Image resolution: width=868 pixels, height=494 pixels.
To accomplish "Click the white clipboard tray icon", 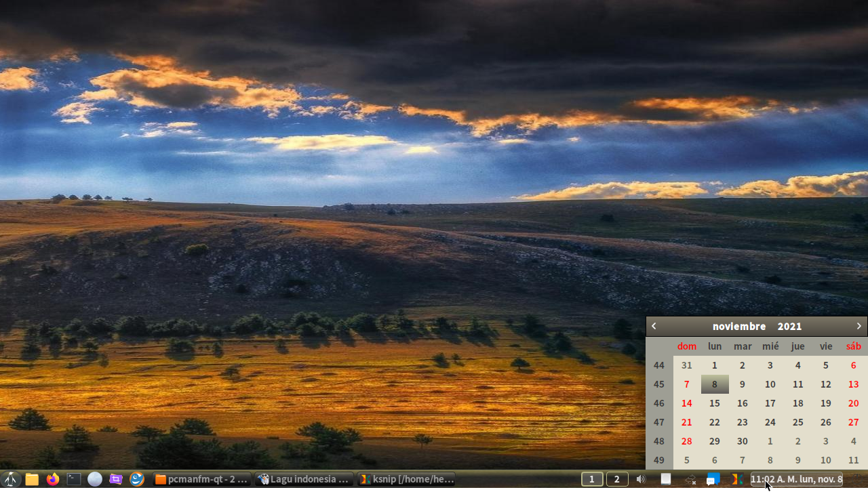I will coord(666,479).
